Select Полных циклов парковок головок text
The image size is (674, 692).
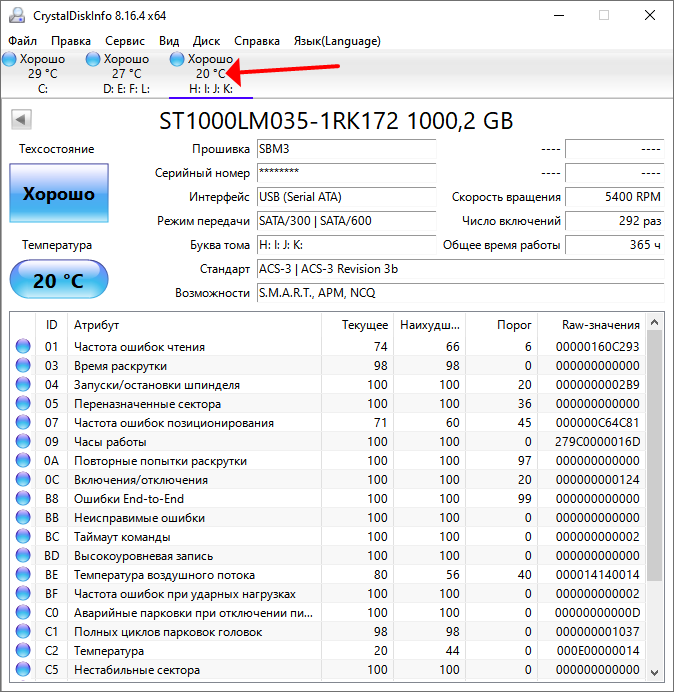click(x=168, y=632)
